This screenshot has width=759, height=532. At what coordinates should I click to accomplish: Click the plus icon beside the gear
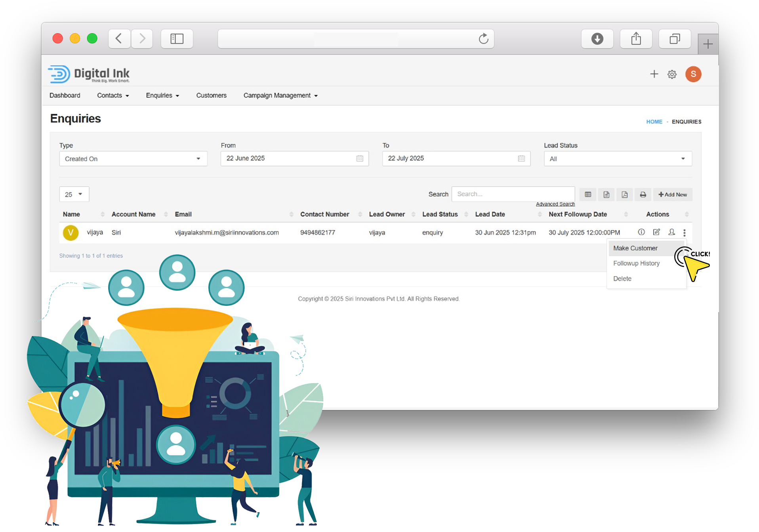[x=654, y=74]
